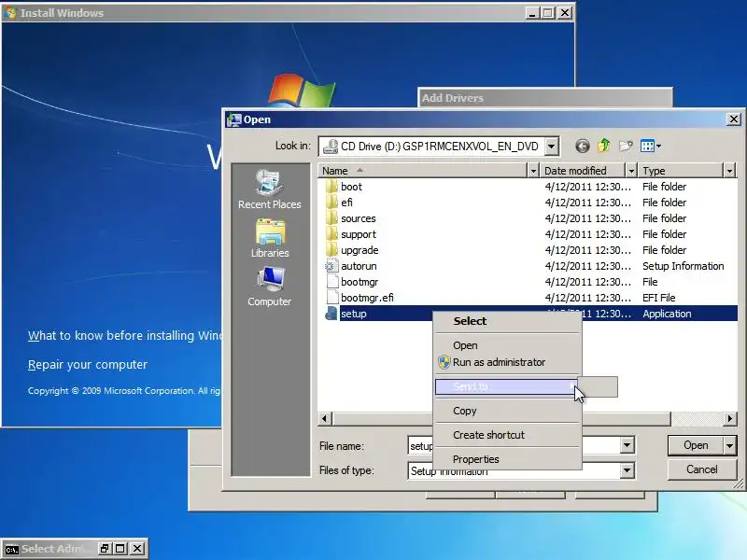Open Libraries in the sidebar
This screenshot has width=747, height=560.
(x=270, y=238)
